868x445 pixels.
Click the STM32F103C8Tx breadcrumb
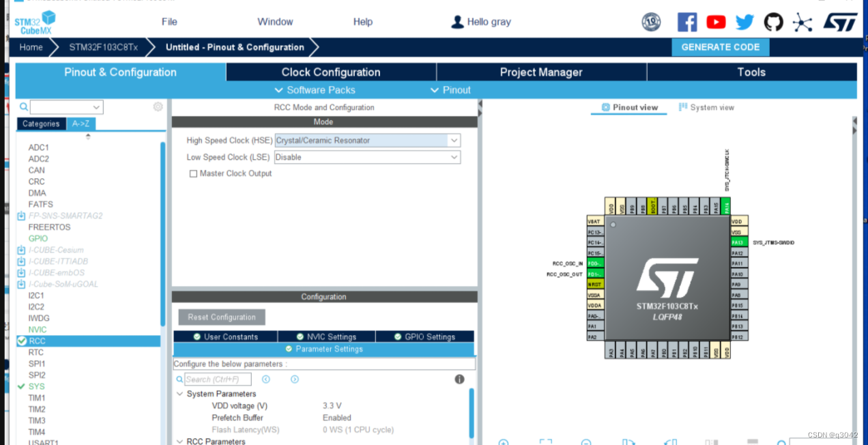coord(103,47)
